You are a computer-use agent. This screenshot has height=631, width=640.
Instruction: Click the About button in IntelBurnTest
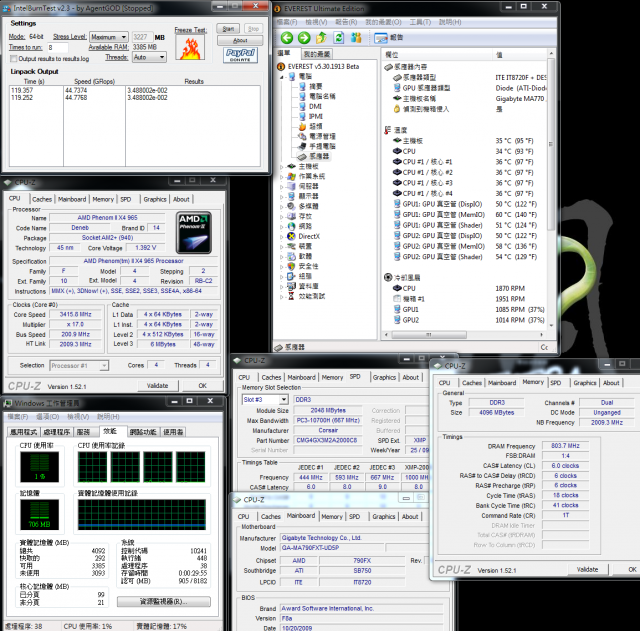240,40
